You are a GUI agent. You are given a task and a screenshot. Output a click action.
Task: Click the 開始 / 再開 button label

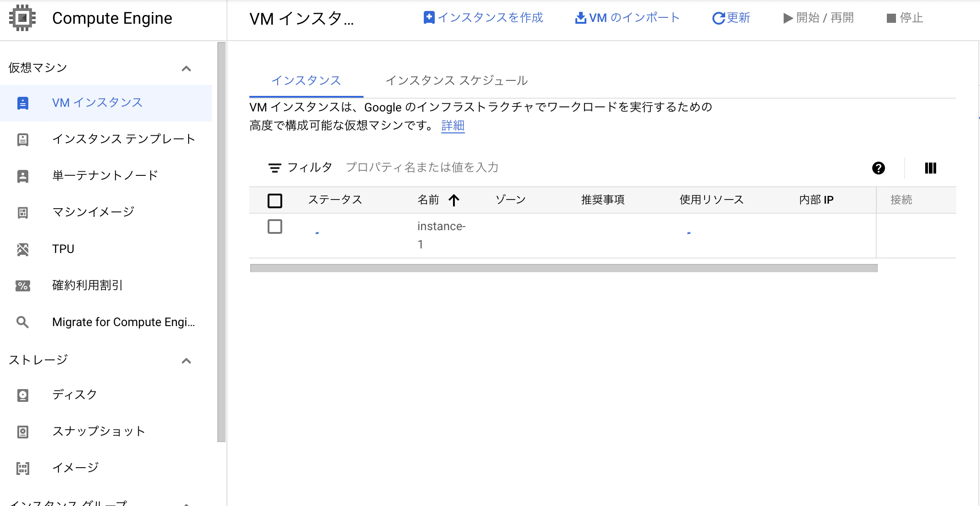(825, 18)
